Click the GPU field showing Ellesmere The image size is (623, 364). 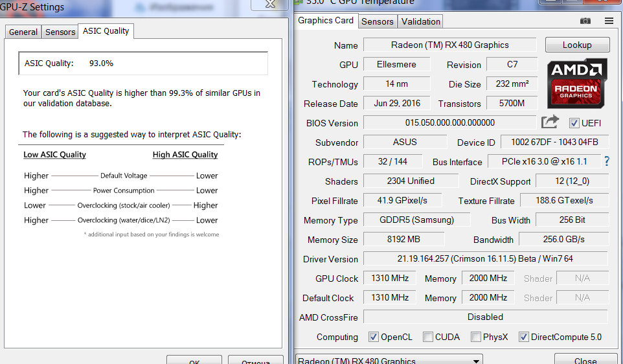coord(396,64)
